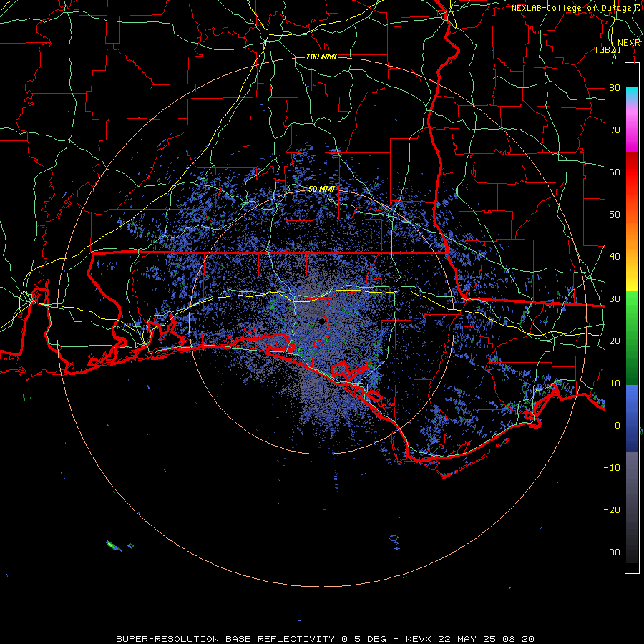Select the 80 value on dBZ scale
The image size is (644, 644).
point(615,88)
